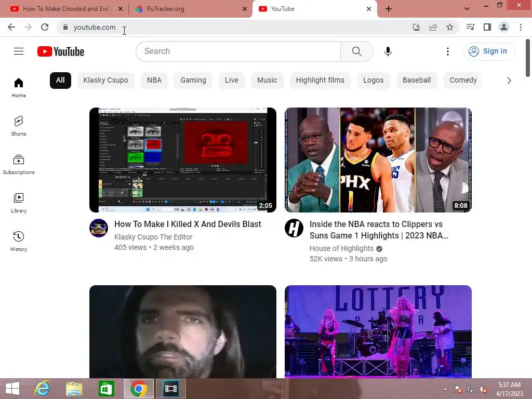
Task: Switch to the RuTracker.org tab
Action: pyautogui.click(x=190, y=9)
